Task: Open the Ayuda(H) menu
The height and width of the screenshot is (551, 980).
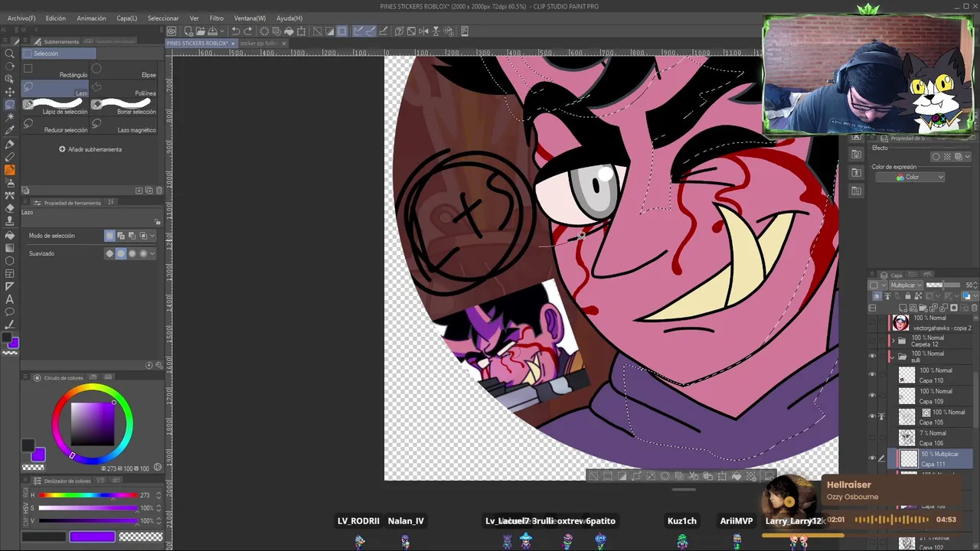Action: point(289,18)
